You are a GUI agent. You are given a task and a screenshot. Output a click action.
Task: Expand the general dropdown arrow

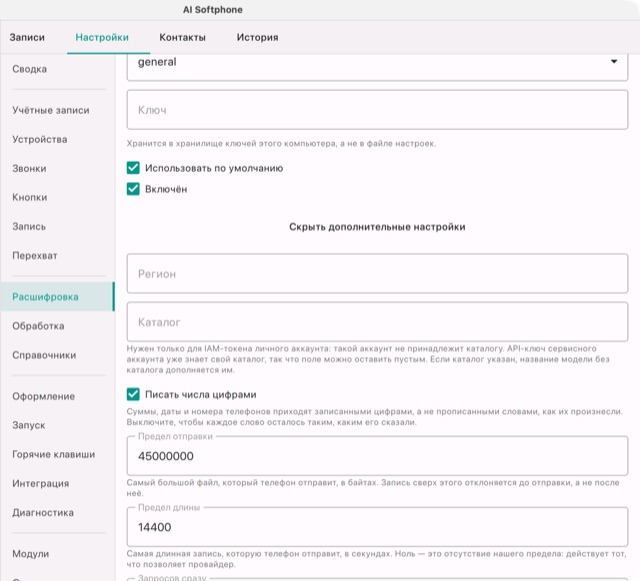[613, 62]
